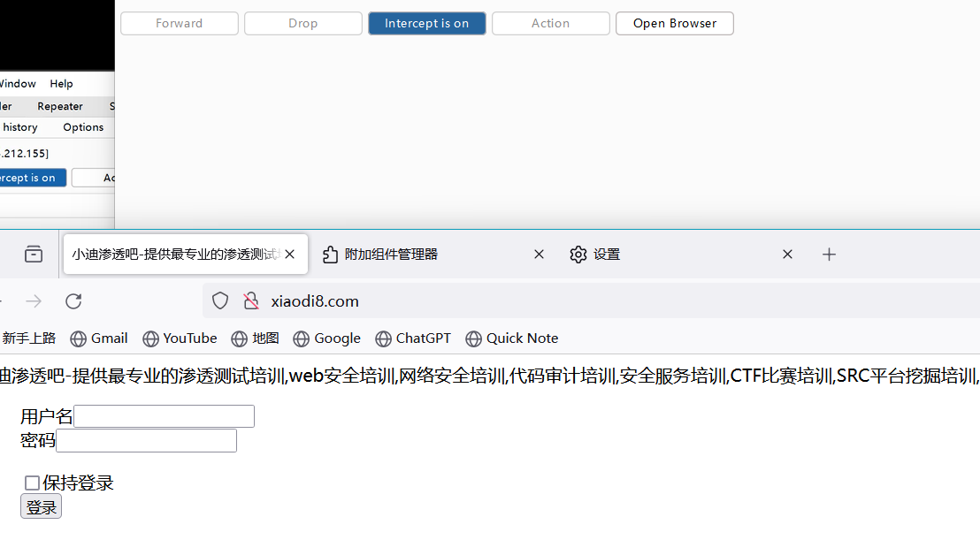
Task: Click the 用户名 input field
Action: point(165,416)
